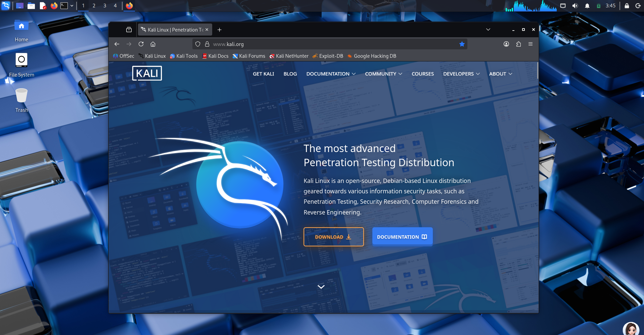Open the Kali Docs bookmark

pyautogui.click(x=215, y=56)
